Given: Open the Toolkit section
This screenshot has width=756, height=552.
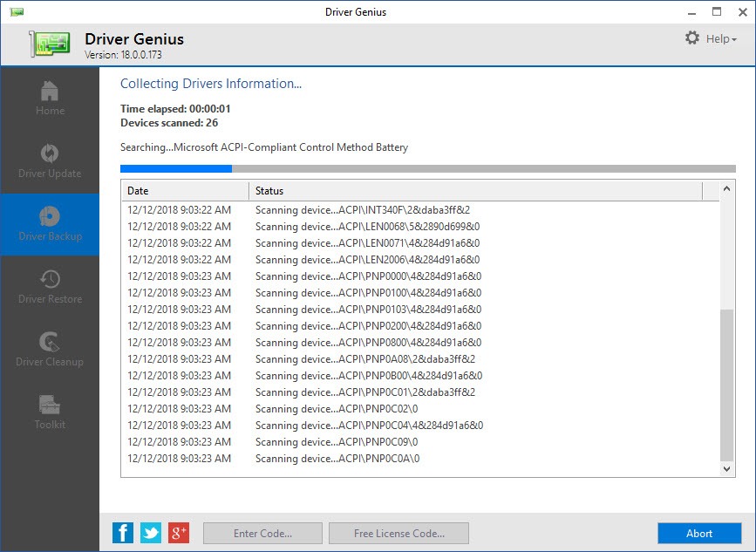Looking at the screenshot, I should 50,412.
